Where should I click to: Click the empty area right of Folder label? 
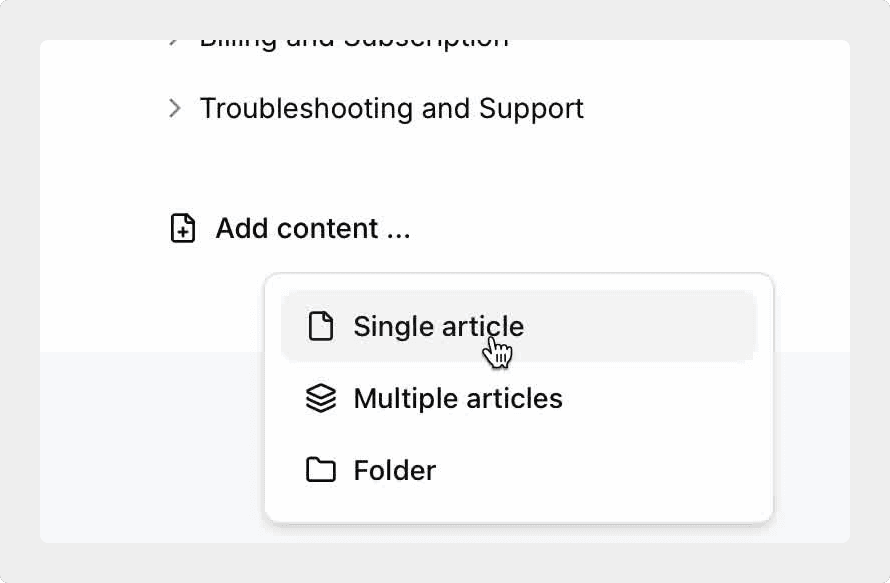click(x=600, y=470)
